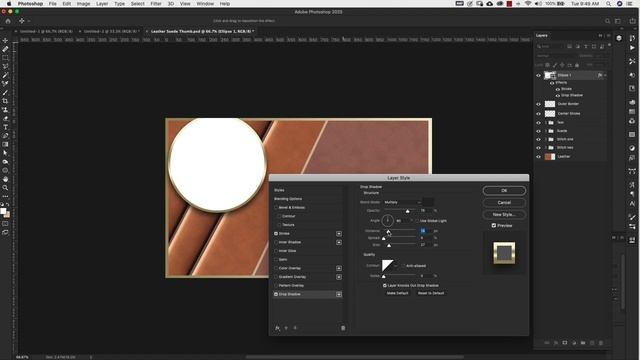Viewport: 640px width, 360px height.
Task: Click the drop shadow color swatch
Action: click(x=428, y=202)
